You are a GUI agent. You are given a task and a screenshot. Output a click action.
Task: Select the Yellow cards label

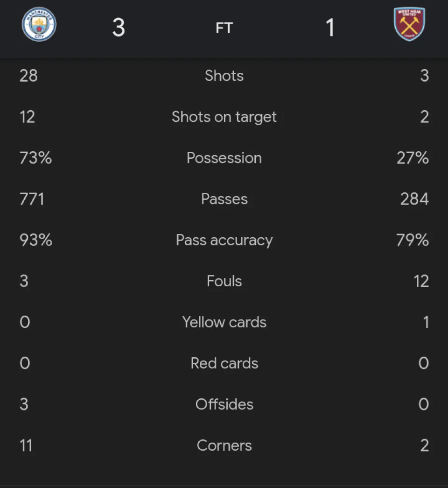(x=224, y=322)
